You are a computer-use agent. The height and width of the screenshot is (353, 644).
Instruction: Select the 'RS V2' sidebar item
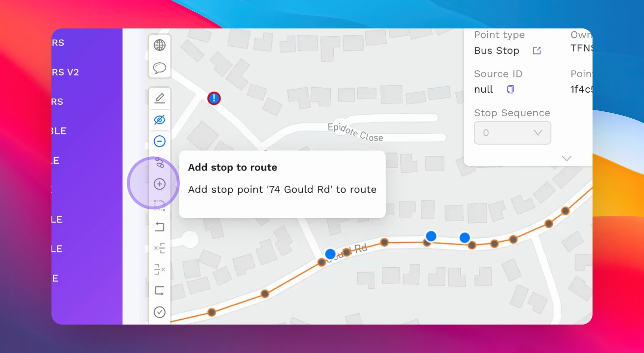click(66, 72)
